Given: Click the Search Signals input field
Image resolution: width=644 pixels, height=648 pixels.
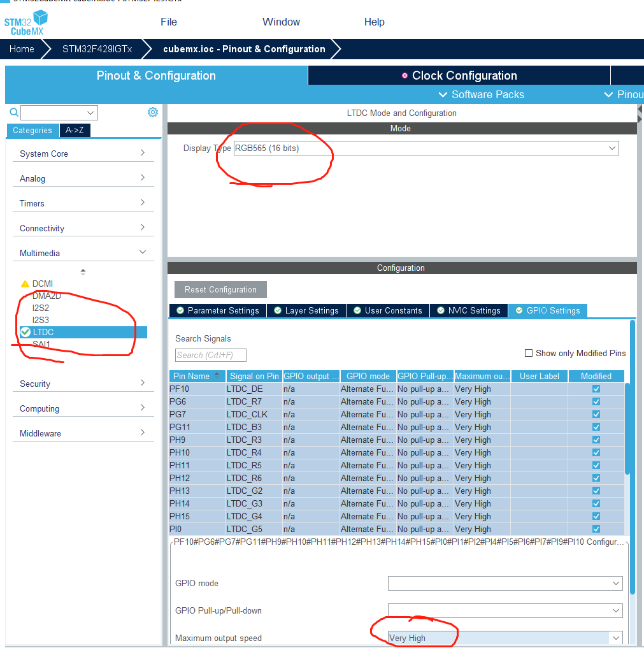Looking at the screenshot, I should pos(211,355).
